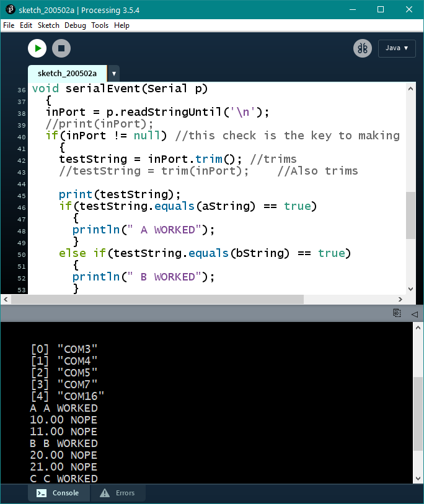The image size is (424, 504).
Task: Open the File menu
Action: click(x=9, y=25)
